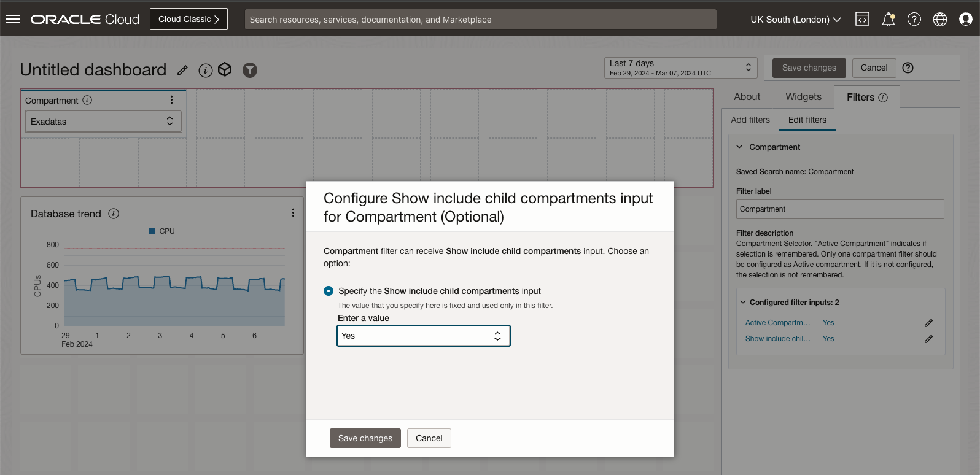Open the hamburger navigation menu
The width and height of the screenshot is (980, 475).
(13, 19)
